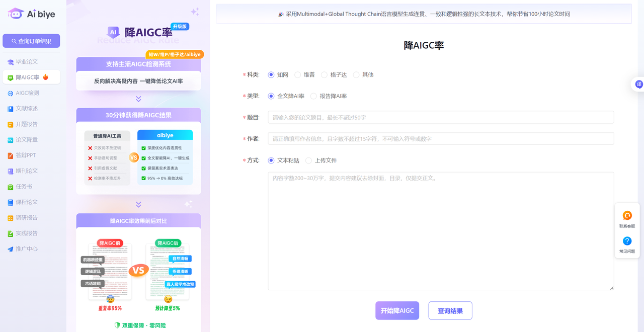Click the 降AIGC率效果前后对比 header

coord(138,221)
